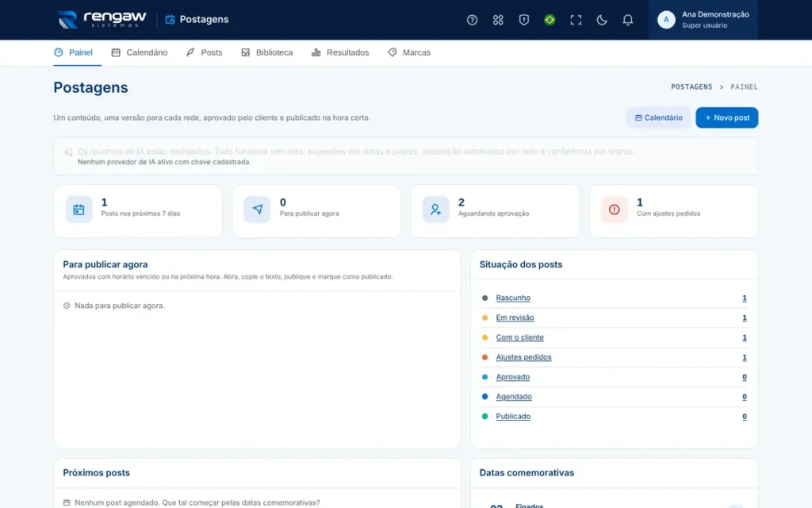The image size is (812, 508).
Task: Open the Rascunho status link
Action: [513, 298]
